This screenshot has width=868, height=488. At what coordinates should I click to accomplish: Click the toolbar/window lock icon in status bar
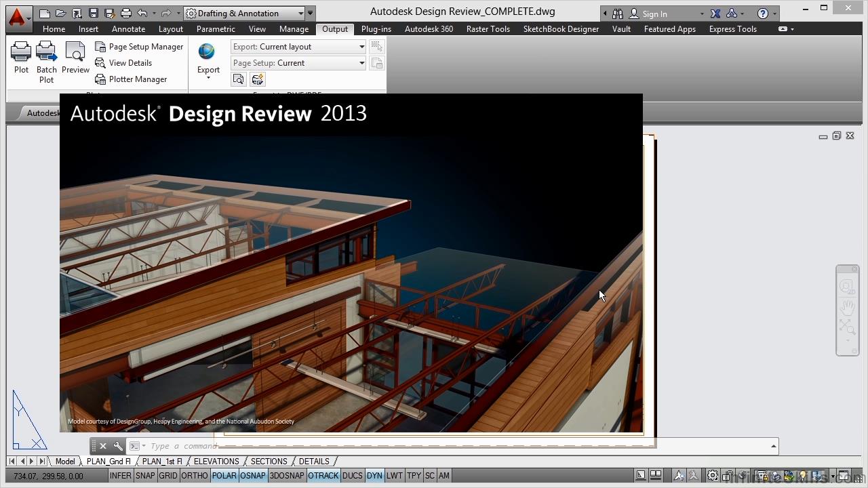click(727, 476)
